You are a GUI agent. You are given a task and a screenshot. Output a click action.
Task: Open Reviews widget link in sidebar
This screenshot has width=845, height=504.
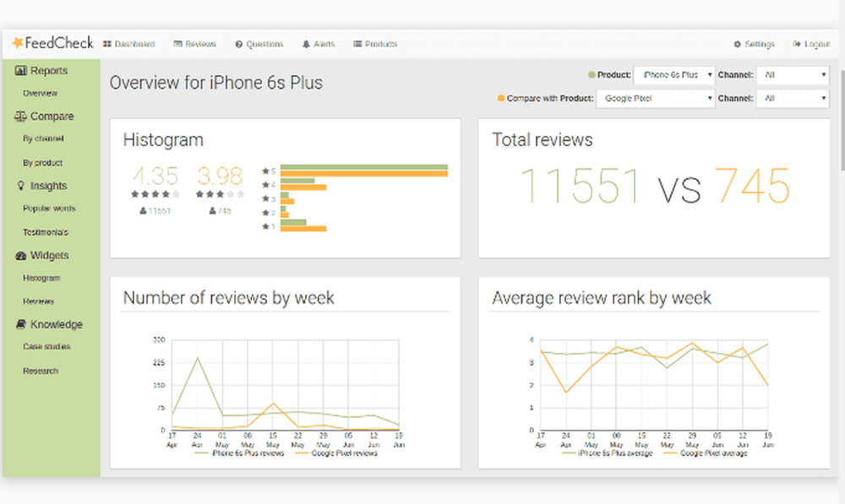[38, 301]
